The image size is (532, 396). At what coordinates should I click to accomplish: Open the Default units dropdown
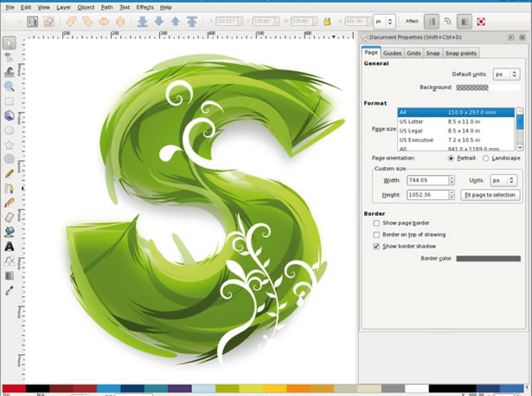506,74
